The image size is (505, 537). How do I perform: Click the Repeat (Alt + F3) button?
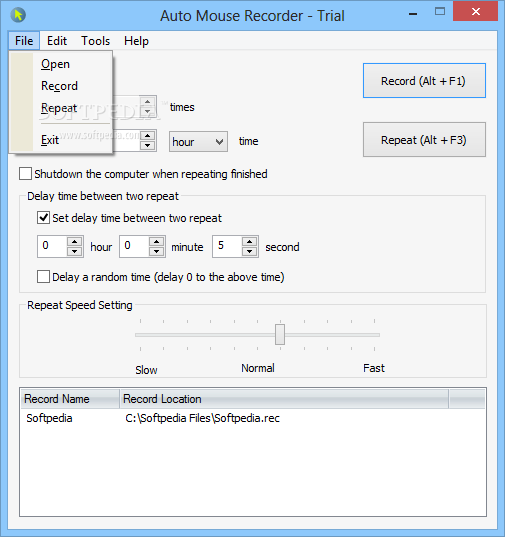(x=424, y=140)
